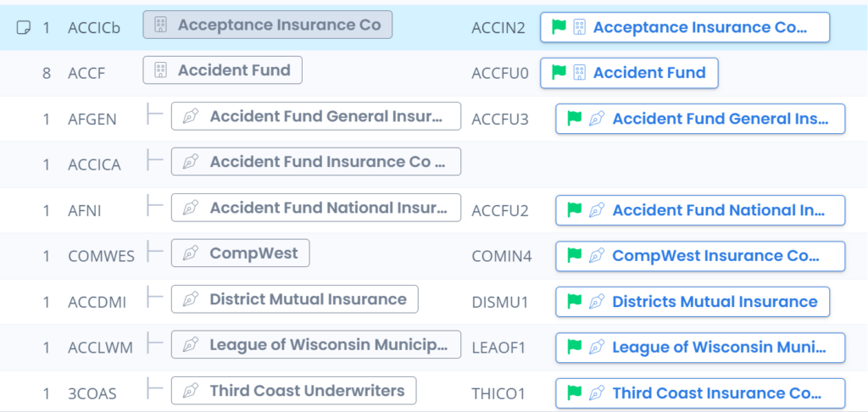
Task: Click the building icon in Acceptance Insurance Co chip
Action: (161, 25)
